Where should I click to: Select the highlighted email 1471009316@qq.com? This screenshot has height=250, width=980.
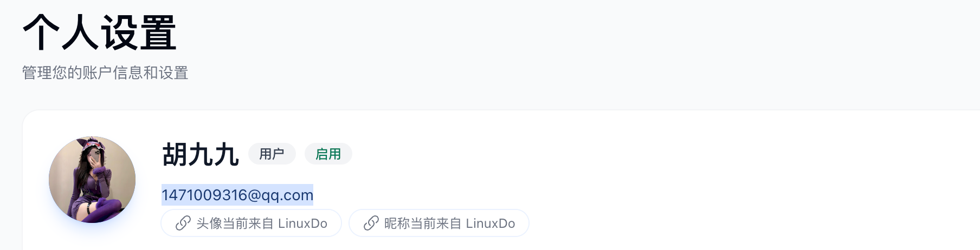237,195
